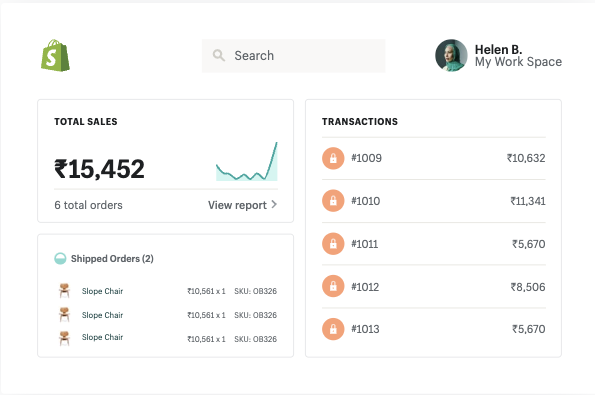The width and height of the screenshot is (595, 395).
Task: Expand the Shipped Orders (2) heading
Action: click(x=112, y=259)
